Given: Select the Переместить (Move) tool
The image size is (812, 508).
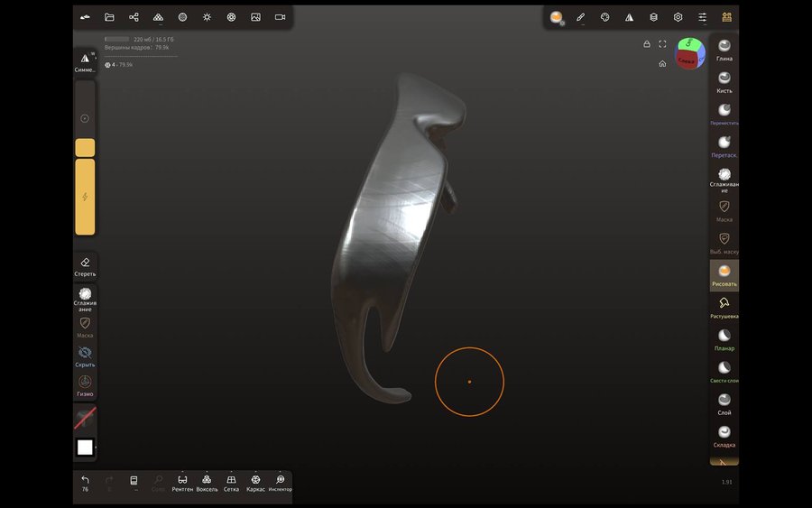Looking at the screenshot, I should click(x=724, y=115).
